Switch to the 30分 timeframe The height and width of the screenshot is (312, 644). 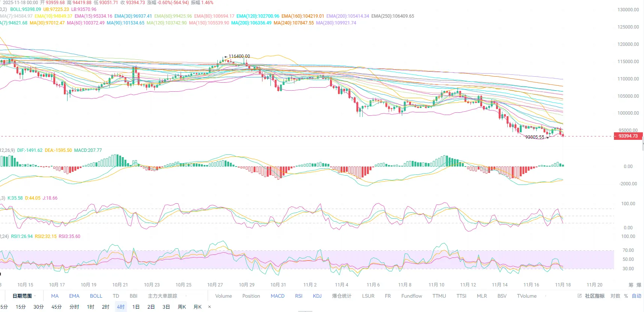[39, 307]
